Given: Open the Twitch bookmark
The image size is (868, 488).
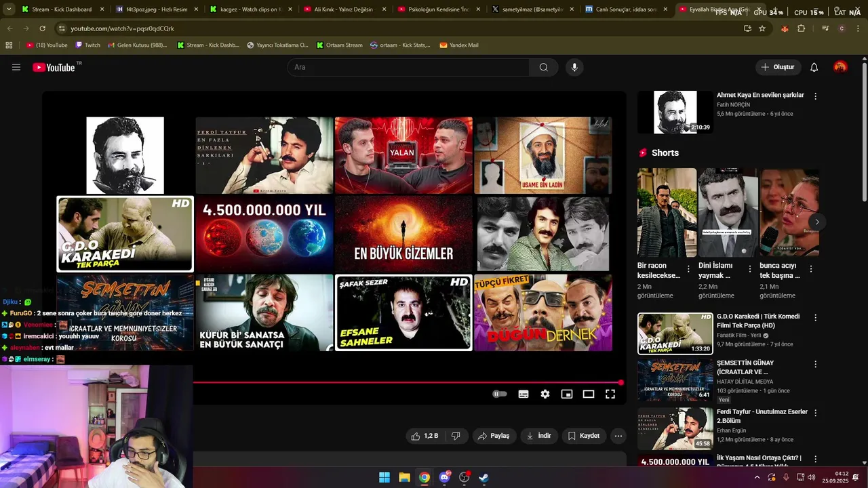Looking at the screenshot, I should click(87, 45).
